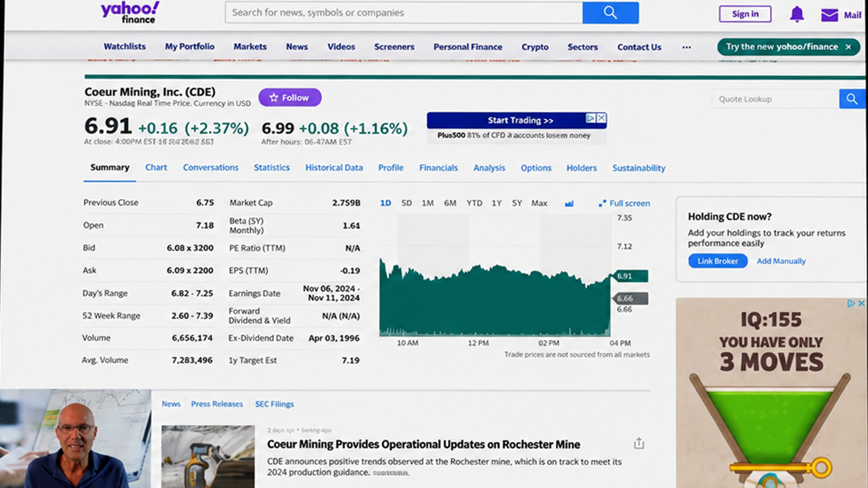This screenshot has height=488, width=868.
Task: Open notifications bell icon
Action: click(x=797, y=14)
